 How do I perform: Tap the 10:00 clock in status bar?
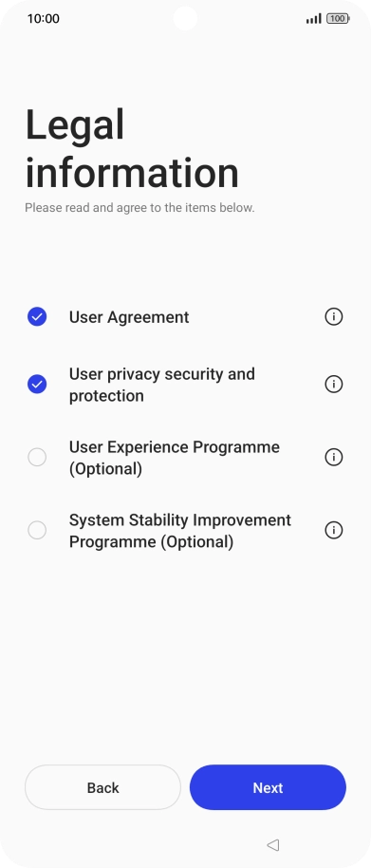[x=43, y=19]
